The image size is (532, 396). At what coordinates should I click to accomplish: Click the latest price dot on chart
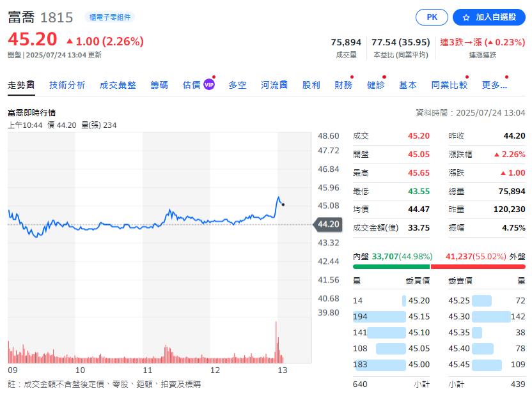[x=283, y=204]
